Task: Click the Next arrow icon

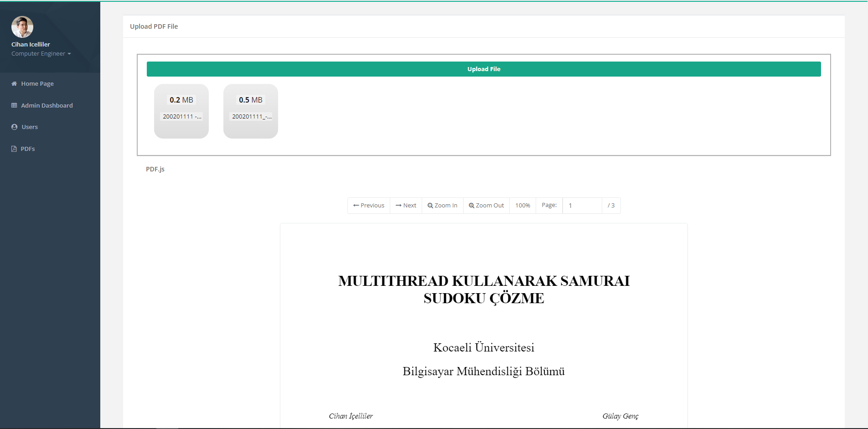Action: tap(398, 205)
